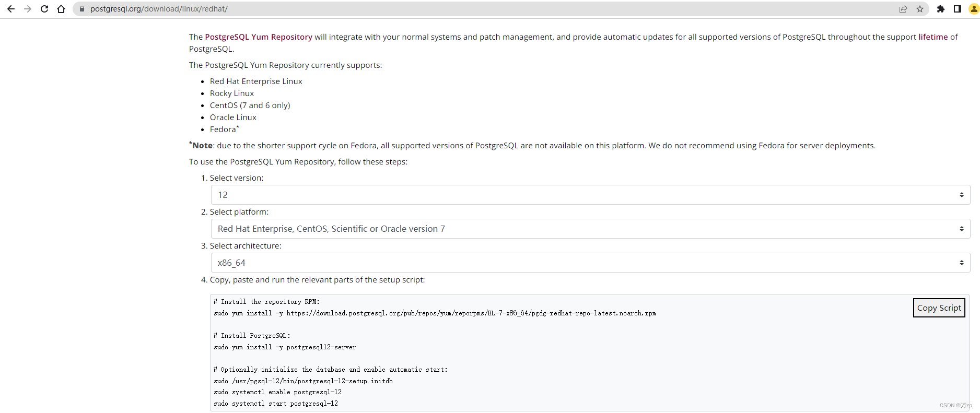Bookmark this page with the star icon

(x=920, y=9)
